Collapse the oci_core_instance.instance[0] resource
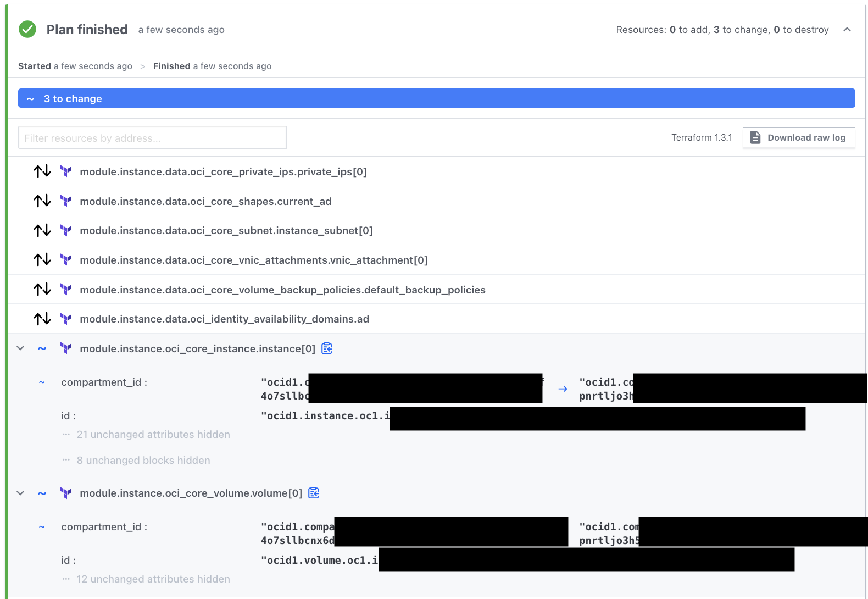 click(20, 348)
